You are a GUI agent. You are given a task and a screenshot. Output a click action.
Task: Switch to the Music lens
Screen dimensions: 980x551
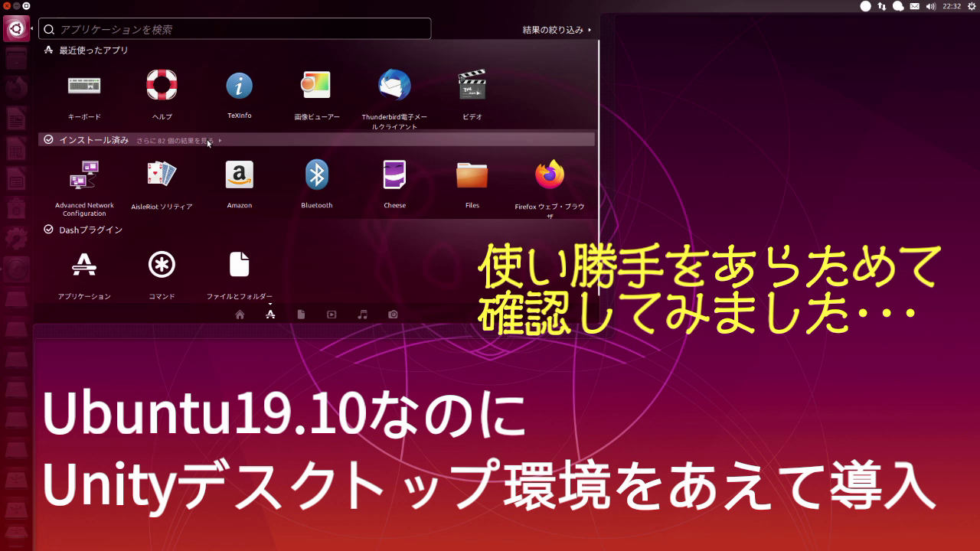tap(363, 315)
